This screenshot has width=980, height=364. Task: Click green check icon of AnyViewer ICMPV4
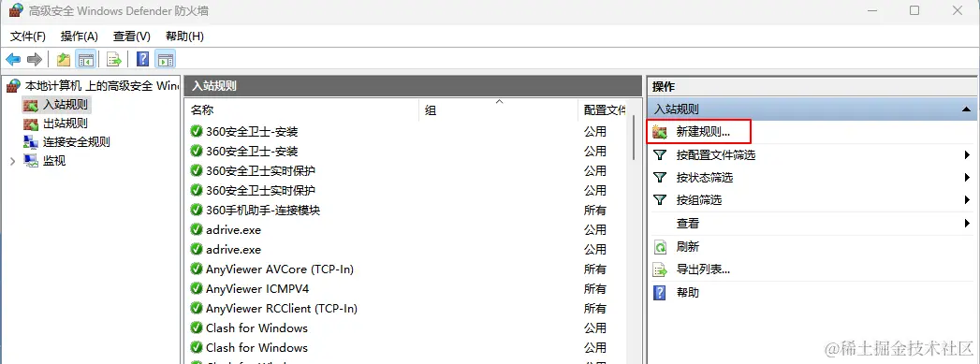tap(197, 288)
